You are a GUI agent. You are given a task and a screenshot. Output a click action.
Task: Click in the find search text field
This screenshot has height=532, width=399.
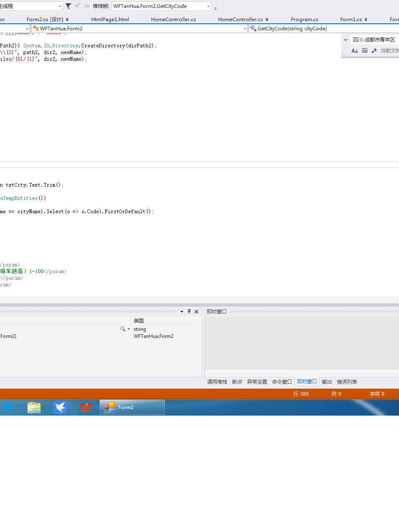374,40
